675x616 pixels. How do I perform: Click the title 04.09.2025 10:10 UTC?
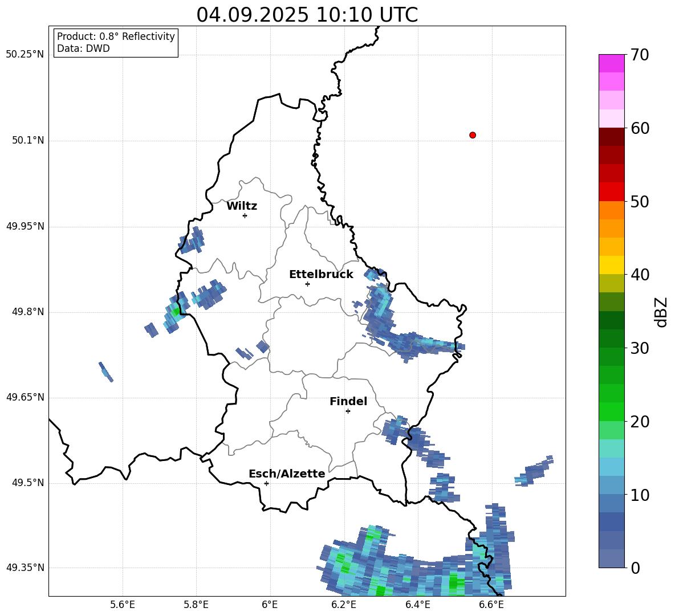click(307, 15)
